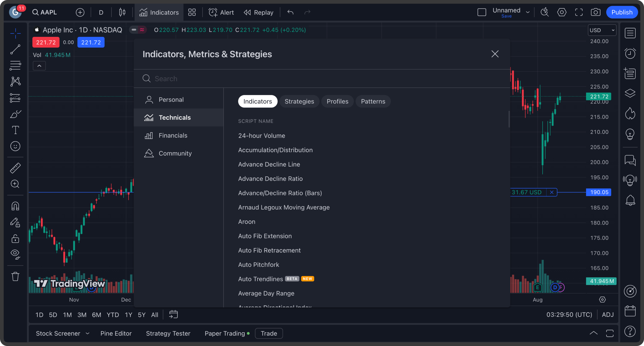Screen dimensions: 644x346
Task: Click the blue 190.05 price label
Action: [x=599, y=192]
